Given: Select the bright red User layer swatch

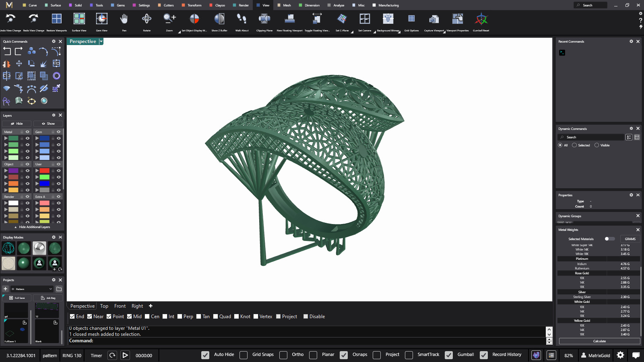Looking at the screenshot, I should pos(45,171).
